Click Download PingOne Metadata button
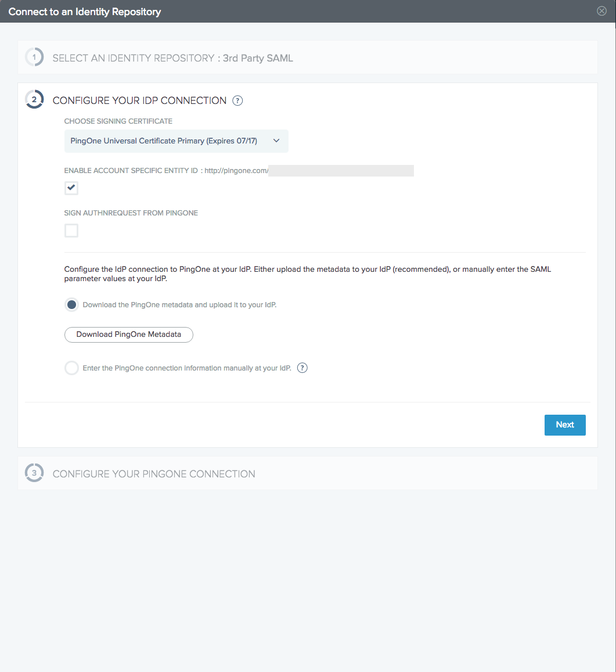Image resolution: width=616 pixels, height=672 pixels. click(x=128, y=335)
